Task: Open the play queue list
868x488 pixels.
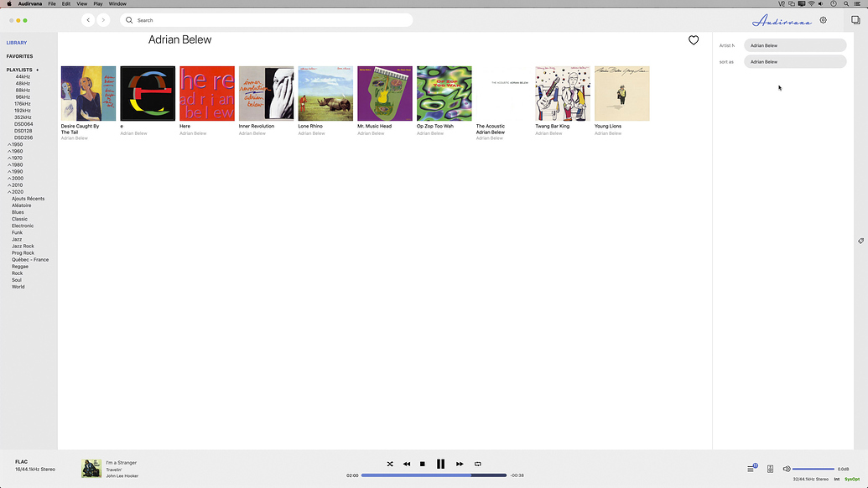Action: tap(751, 469)
